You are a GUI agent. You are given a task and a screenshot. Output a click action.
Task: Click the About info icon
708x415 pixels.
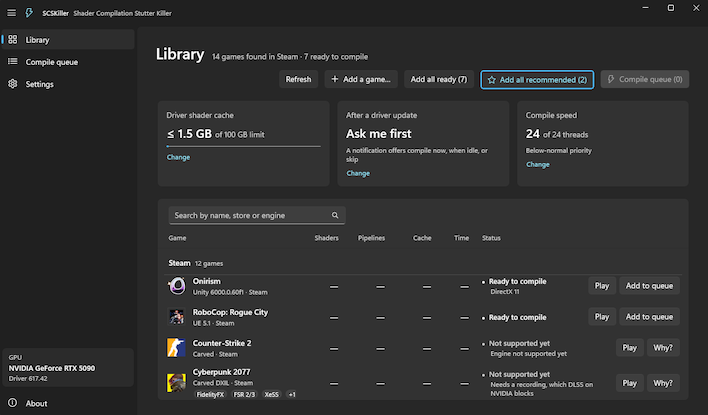tap(13, 403)
